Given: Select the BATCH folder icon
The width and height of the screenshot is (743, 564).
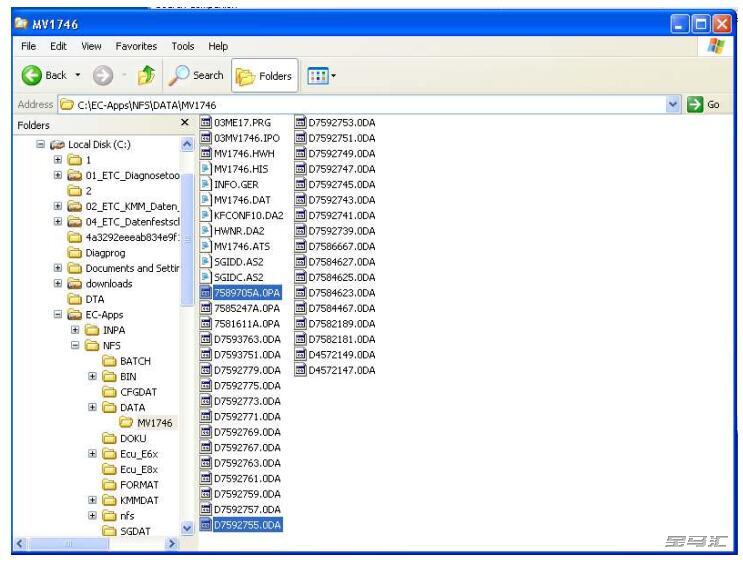Looking at the screenshot, I should [109, 361].
